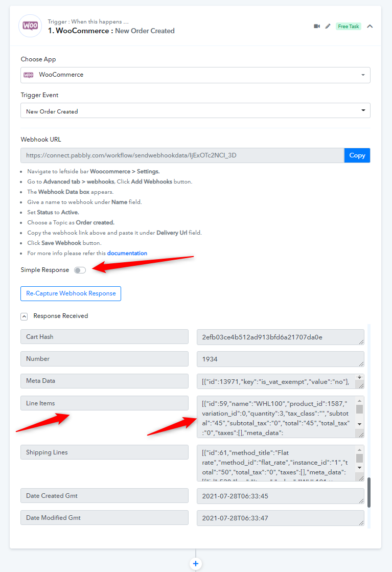Click scroll-down arrow in Shipping Lines box

(359, 468)
